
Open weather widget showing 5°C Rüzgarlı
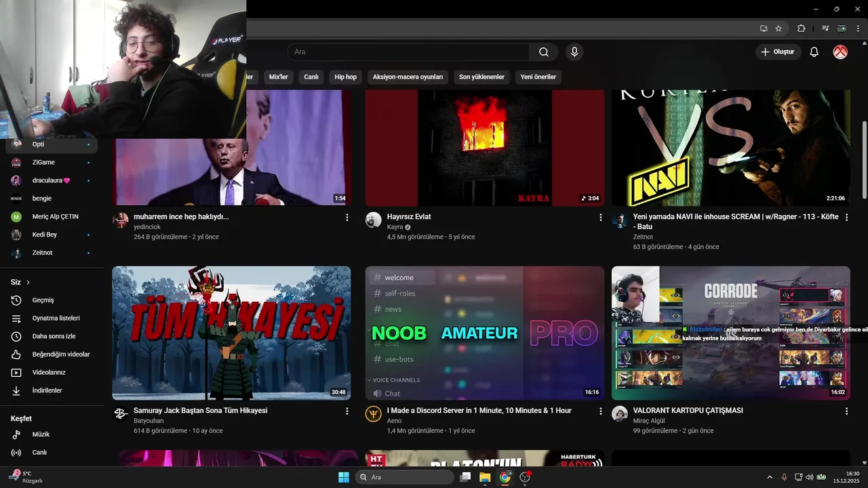pyautogui.click(x=26, y=477)
